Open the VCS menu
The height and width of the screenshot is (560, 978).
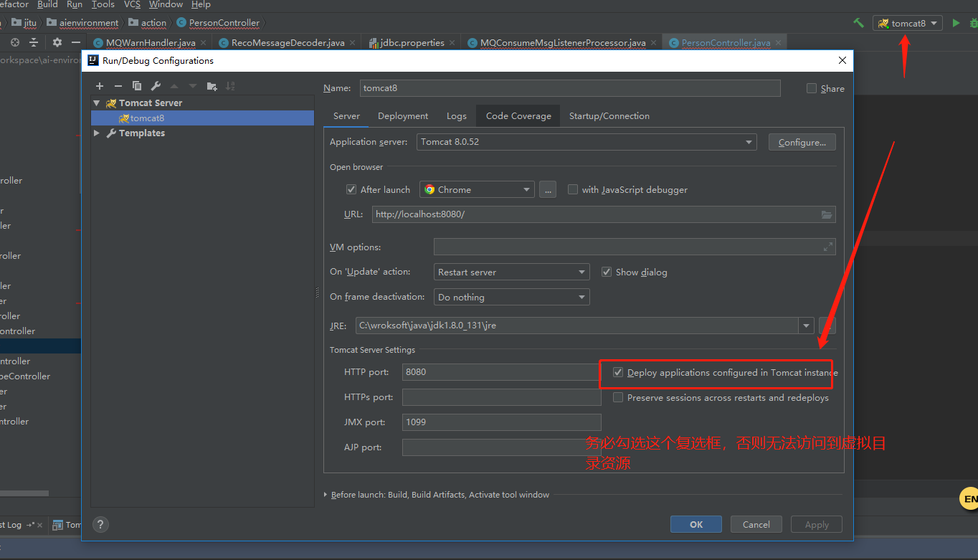(132, 4)
